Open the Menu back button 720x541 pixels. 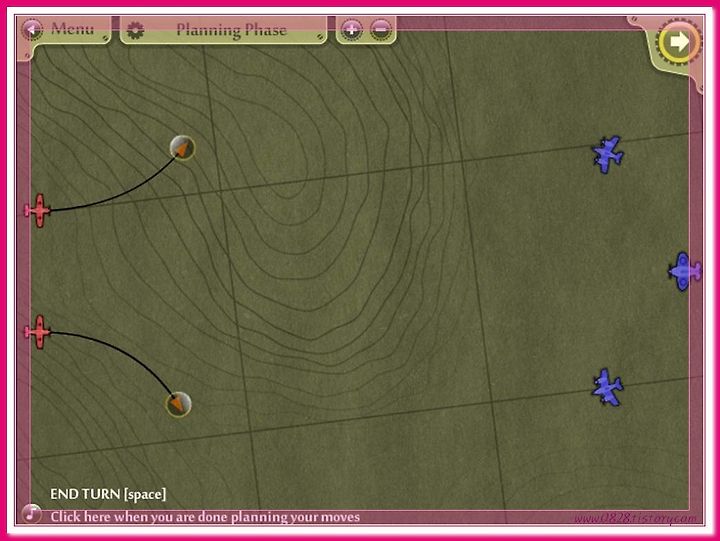(x=33, y=30)
